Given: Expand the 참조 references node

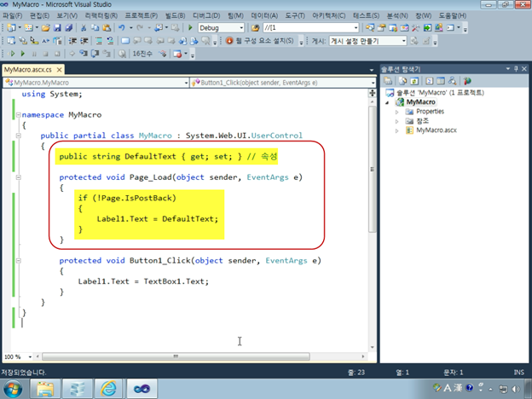Looking at the screenshot, I should [x=396, y=121].
